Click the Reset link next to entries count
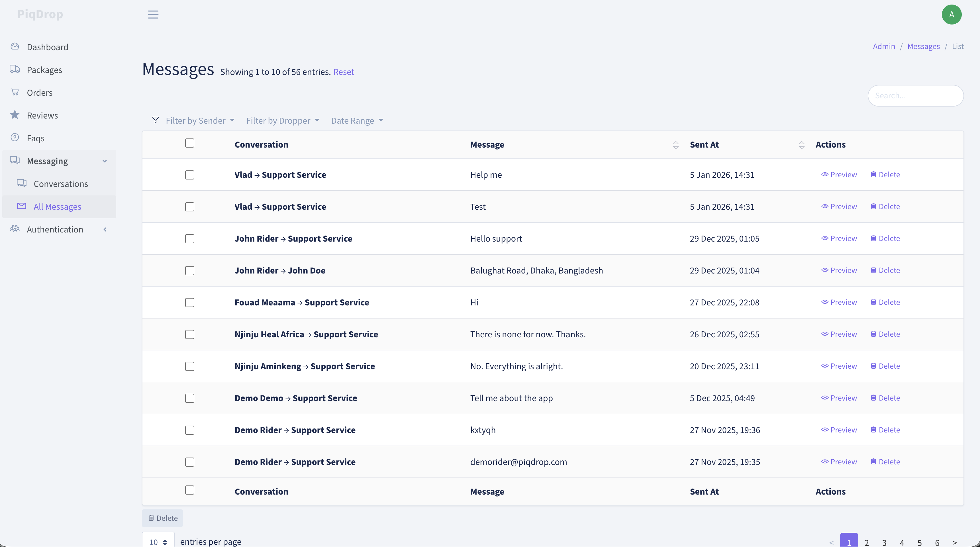This screenshot has width=980, height=547. point(344,72)
